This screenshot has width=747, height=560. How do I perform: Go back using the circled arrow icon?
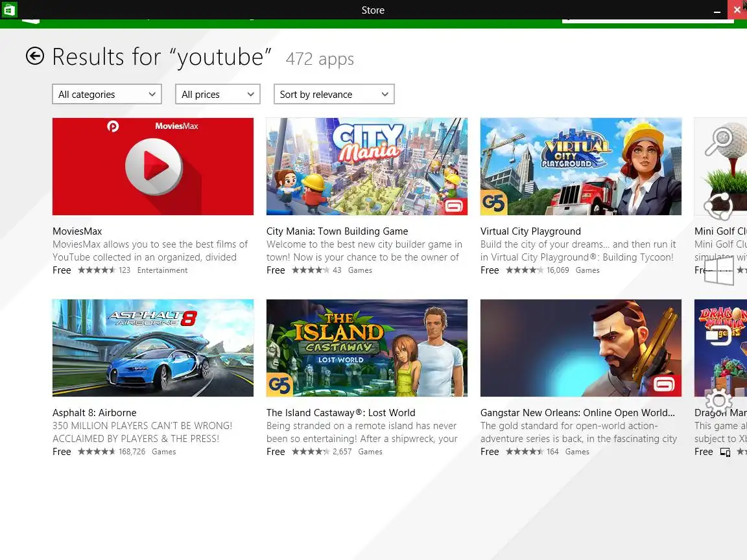35,56
